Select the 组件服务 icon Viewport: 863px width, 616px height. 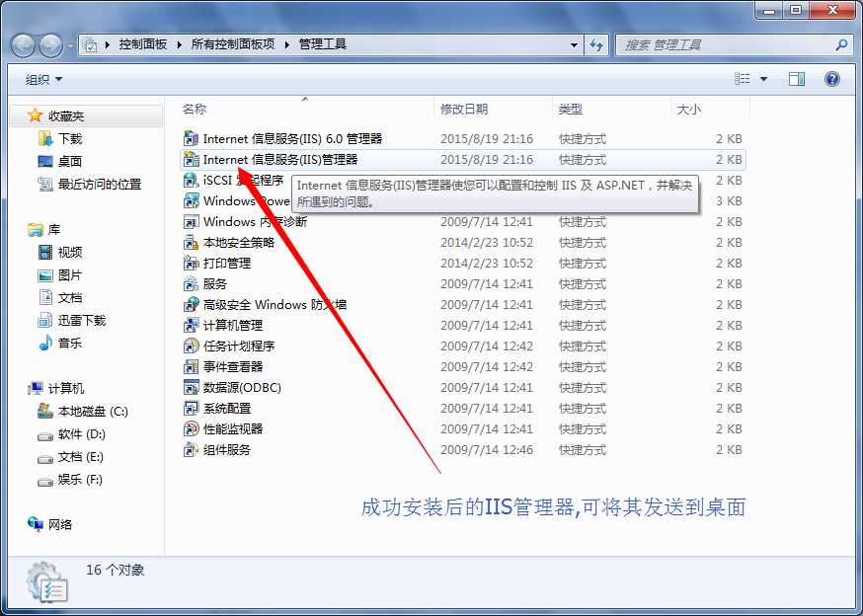[x=191, y=450]
